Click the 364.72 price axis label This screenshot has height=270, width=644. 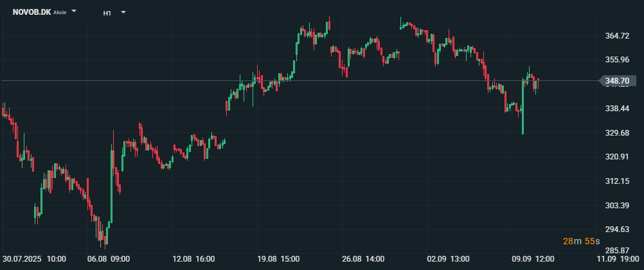[616, 36]
